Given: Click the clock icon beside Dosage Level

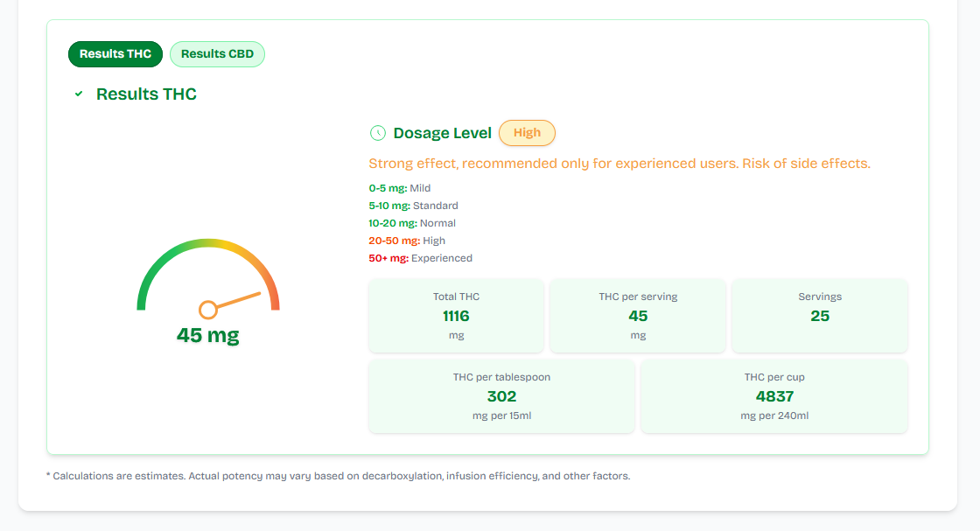Looking at the screenshot, I should tap(378, 133).
